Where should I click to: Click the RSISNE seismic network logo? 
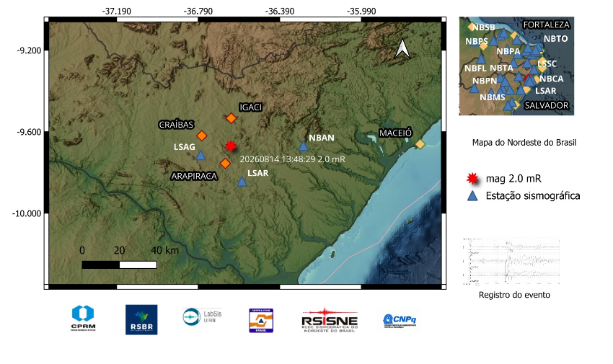(x=330, y=321)
